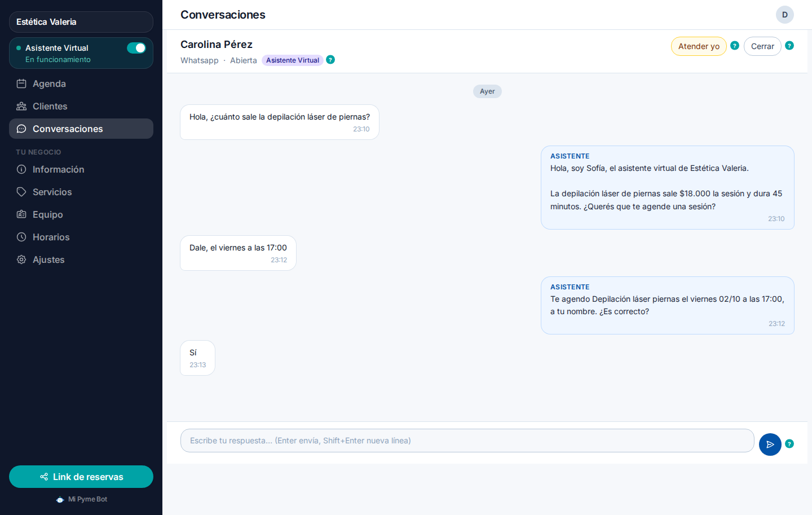Screen dimensions: 812x515
Task: Click the Link de reservas button
Action: pos(81,477)
